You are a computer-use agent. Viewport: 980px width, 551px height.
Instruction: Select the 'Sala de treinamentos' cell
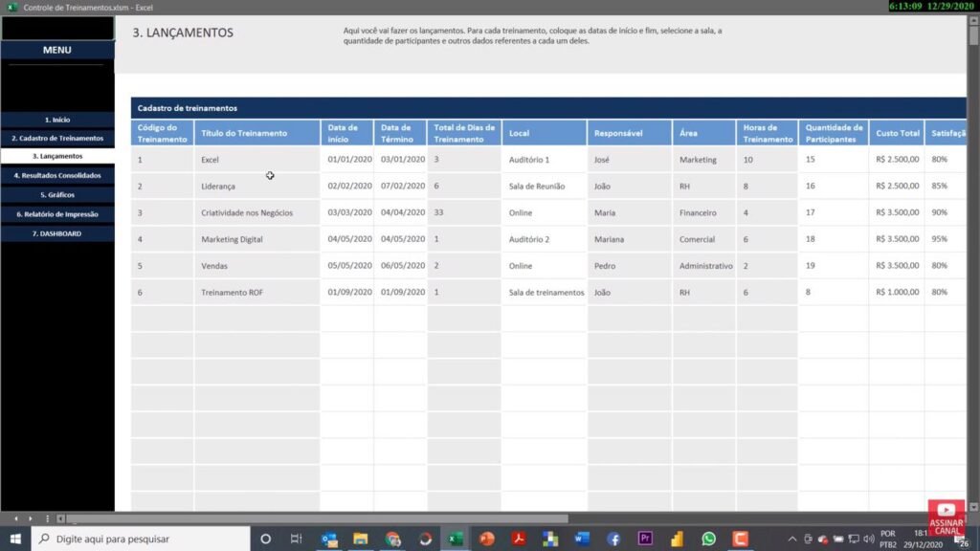tap(545, 293)
